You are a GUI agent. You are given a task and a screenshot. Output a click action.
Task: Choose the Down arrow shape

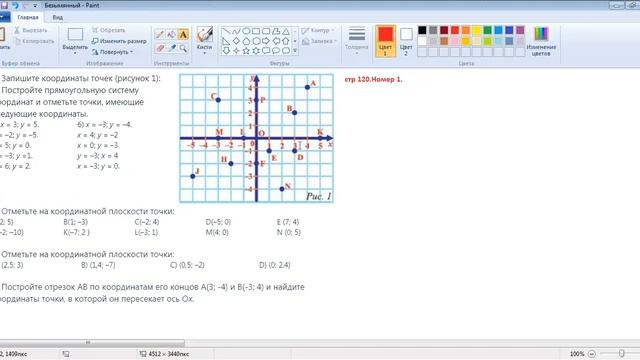point(226,51)
